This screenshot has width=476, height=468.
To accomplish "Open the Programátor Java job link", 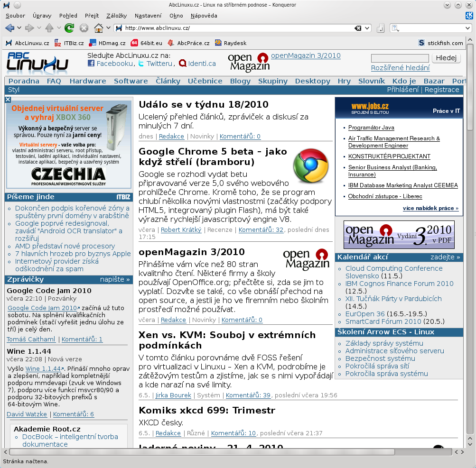I will pos(371,128).
